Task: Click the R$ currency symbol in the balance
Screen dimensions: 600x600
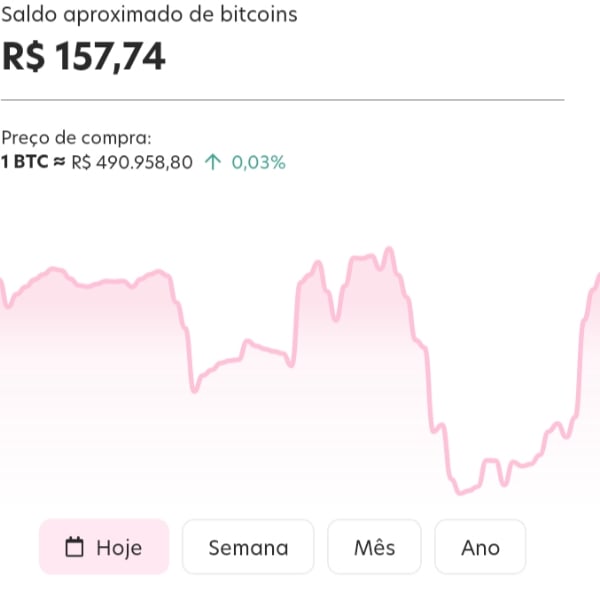Action: 24,57
